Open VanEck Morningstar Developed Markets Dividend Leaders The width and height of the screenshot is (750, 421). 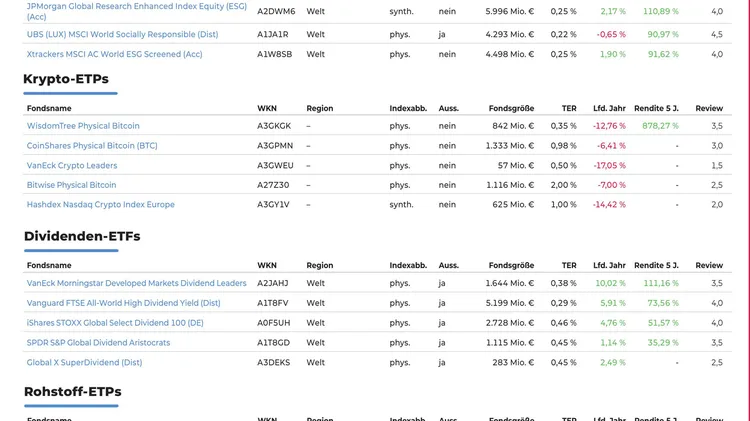click(x=136, y=283)
